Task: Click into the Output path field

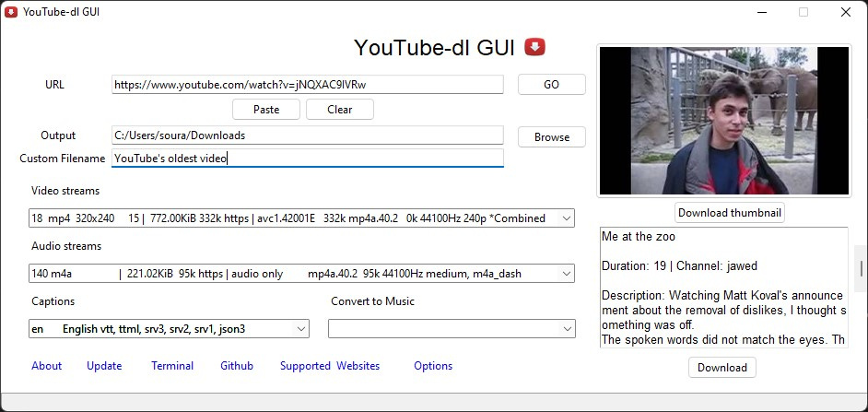Action: [x=307, y=135]
